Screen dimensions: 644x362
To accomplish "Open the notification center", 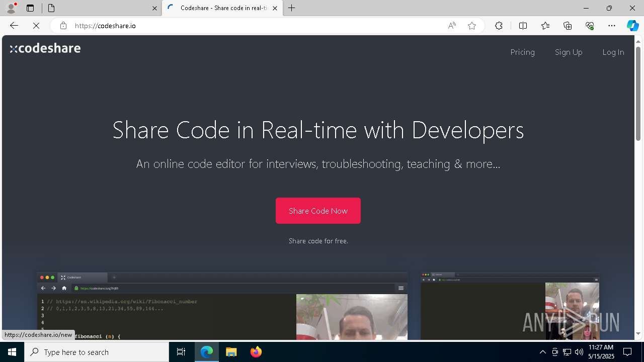I will coord(627,352).
